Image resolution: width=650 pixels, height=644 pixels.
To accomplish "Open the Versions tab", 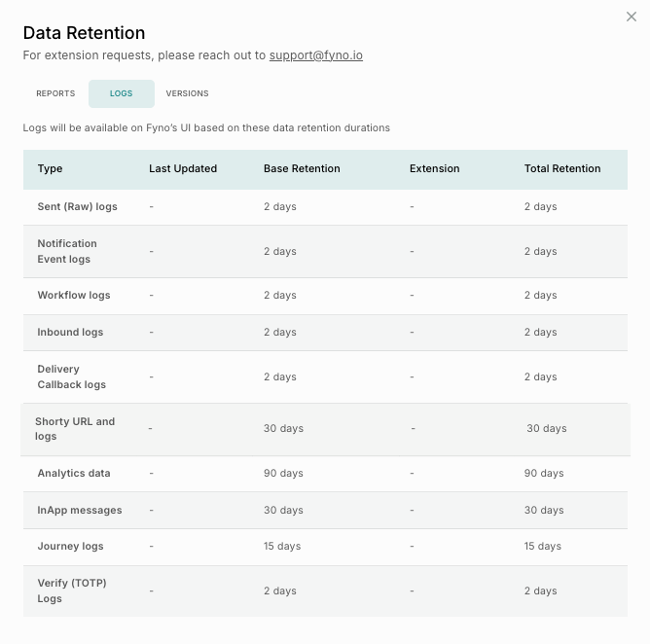I will click(188, 93).
